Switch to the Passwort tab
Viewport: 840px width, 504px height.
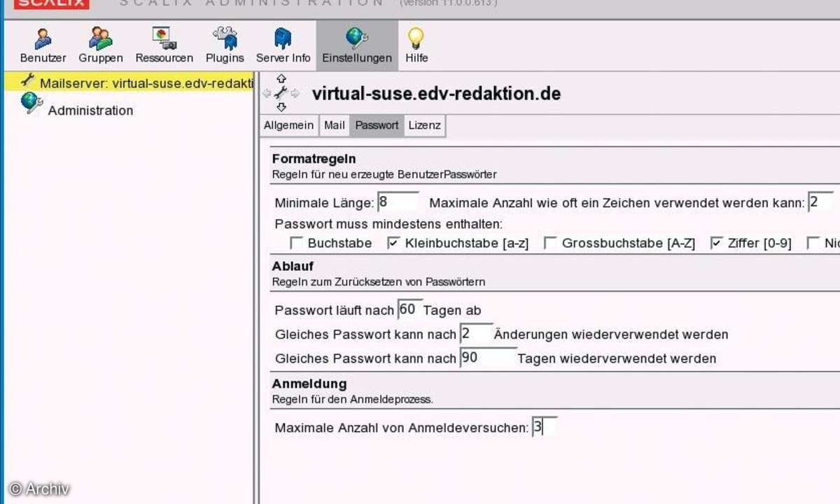tap(377, 126)
